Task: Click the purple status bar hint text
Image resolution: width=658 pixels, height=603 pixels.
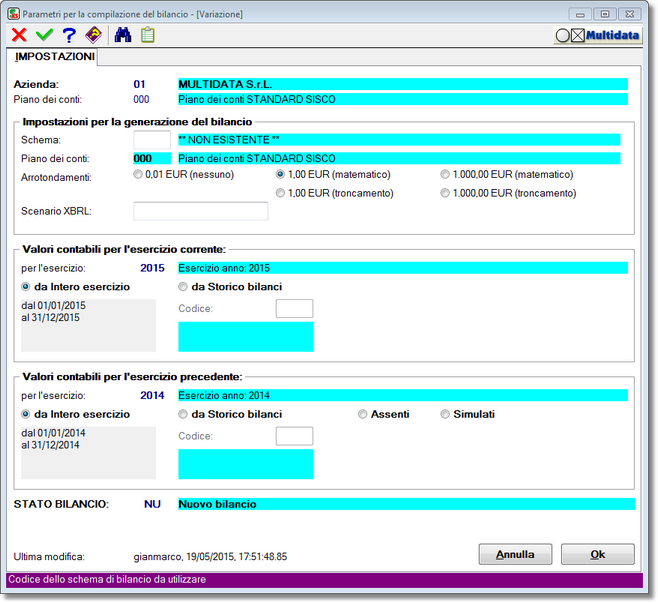Action: 107,580
